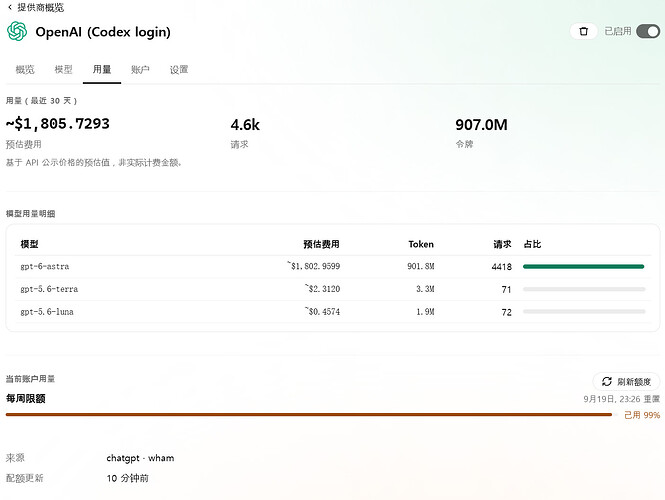Select the 用量 tab
The height and width of the screenshot is (500, 665).
pos(102,70)
